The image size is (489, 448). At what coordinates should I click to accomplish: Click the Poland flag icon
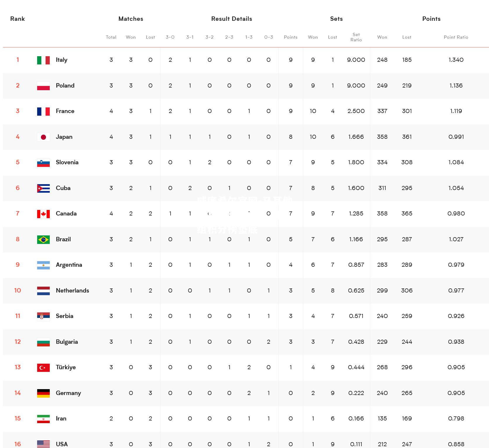pyautogui.click(x=43, y=86)
